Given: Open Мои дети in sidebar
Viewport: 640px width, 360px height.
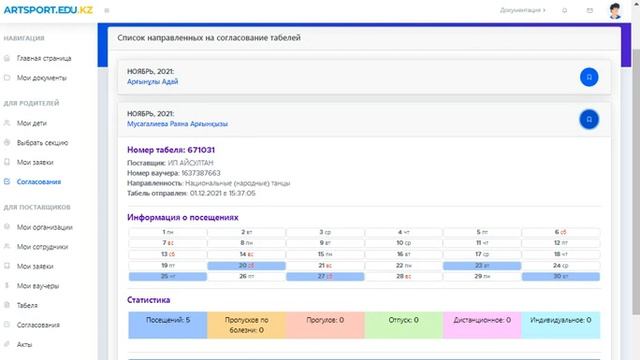Looking at the screenshot, I should (32, 123).
